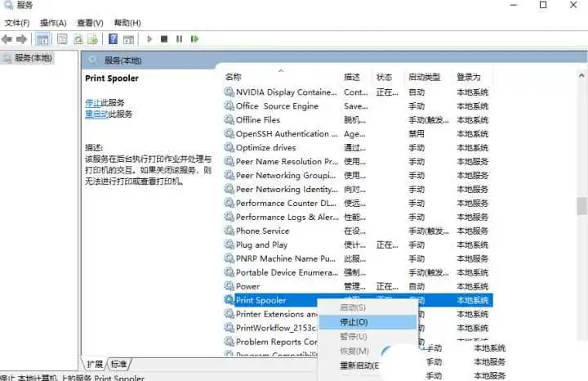Click the Restart Service toolbar icon
Viewport: 588px width, 381px height.
pyautogui.click(x=194, y=38)
